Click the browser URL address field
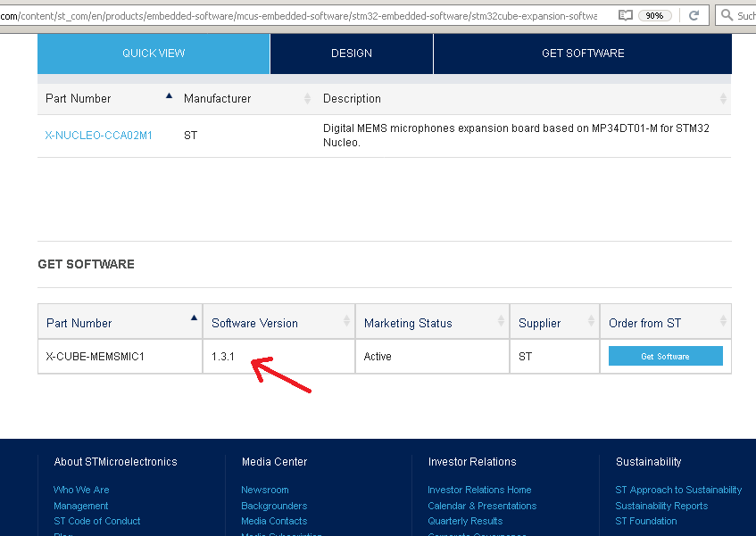 299,16
